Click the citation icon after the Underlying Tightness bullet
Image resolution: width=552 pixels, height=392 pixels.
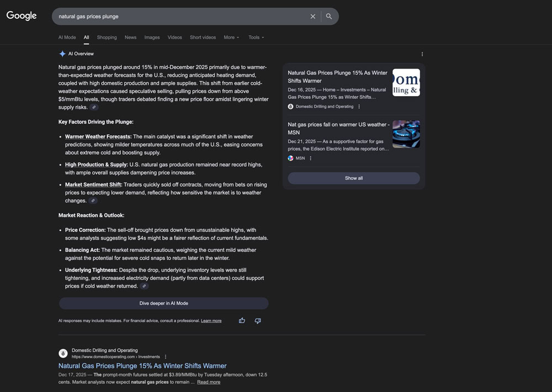144,286
